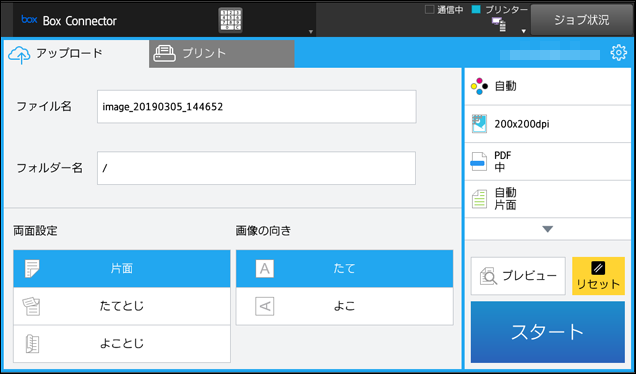Switch to the アップロード tab
This screenshot has width=636, height=374.
76,54
